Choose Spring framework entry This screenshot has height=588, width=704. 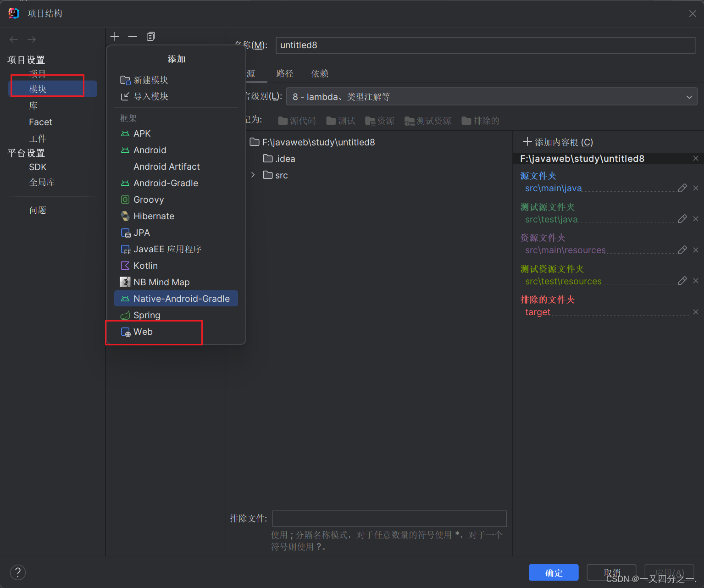coord(176,315)
